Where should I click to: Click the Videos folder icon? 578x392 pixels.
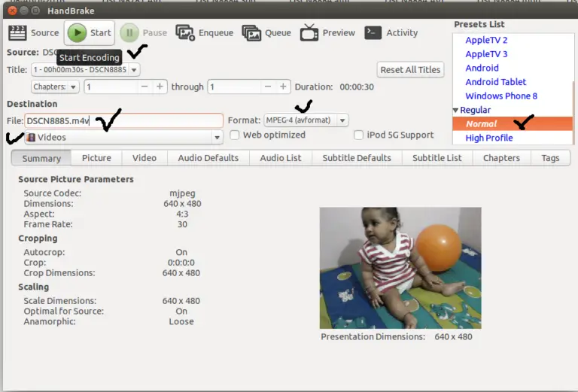(x=31, y=138)
